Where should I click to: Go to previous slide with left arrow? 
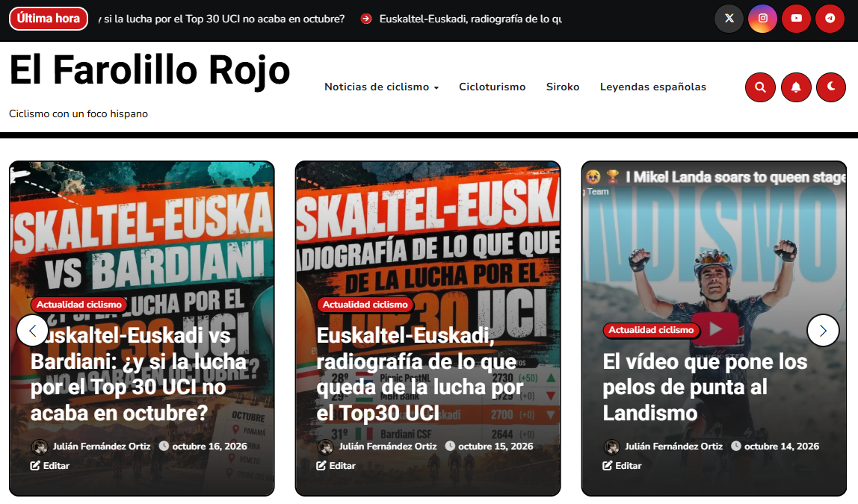32,330
